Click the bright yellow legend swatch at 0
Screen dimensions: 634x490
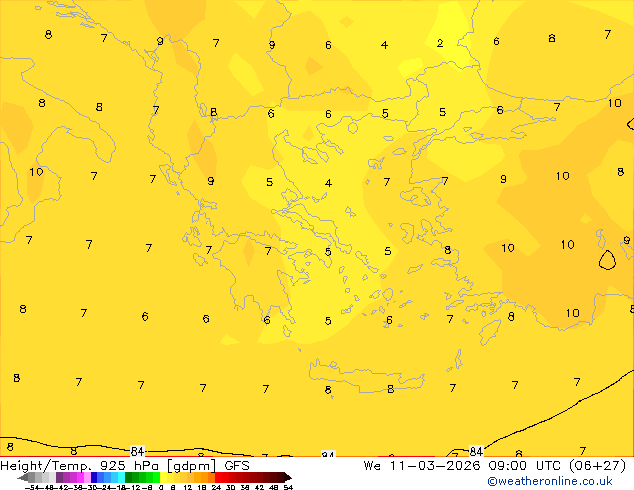click(x=163, y=477)
